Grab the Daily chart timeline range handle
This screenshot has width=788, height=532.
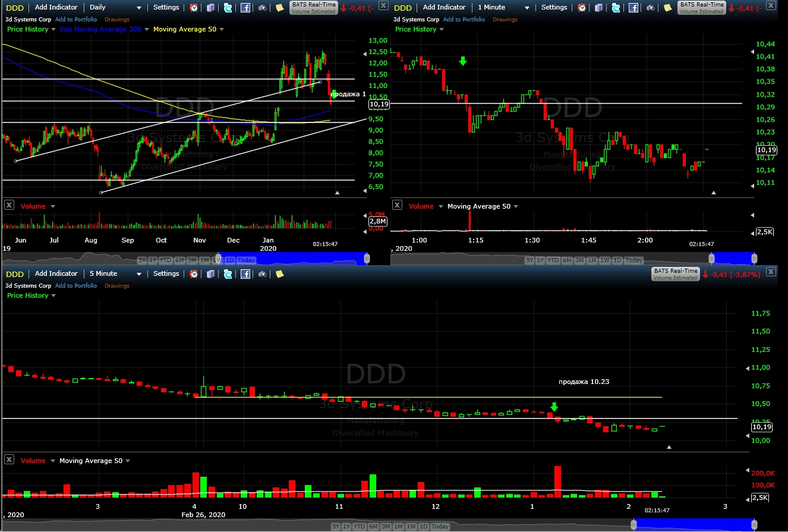pyautogui.click(x=367, y=259)
